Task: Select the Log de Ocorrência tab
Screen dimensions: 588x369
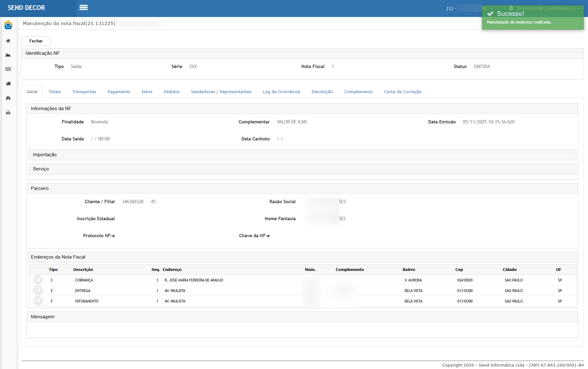Action: point(281,92)
